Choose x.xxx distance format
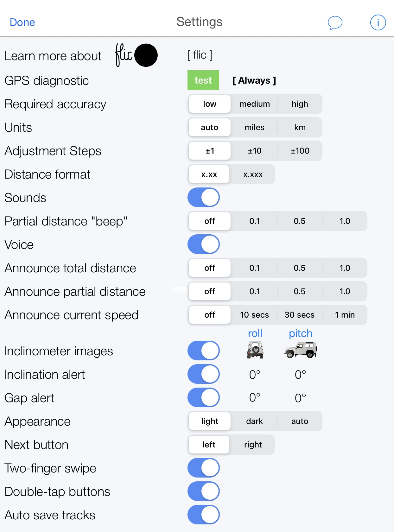Image resolution: width=394 pixels, height=532 pixels. [252, 174]
